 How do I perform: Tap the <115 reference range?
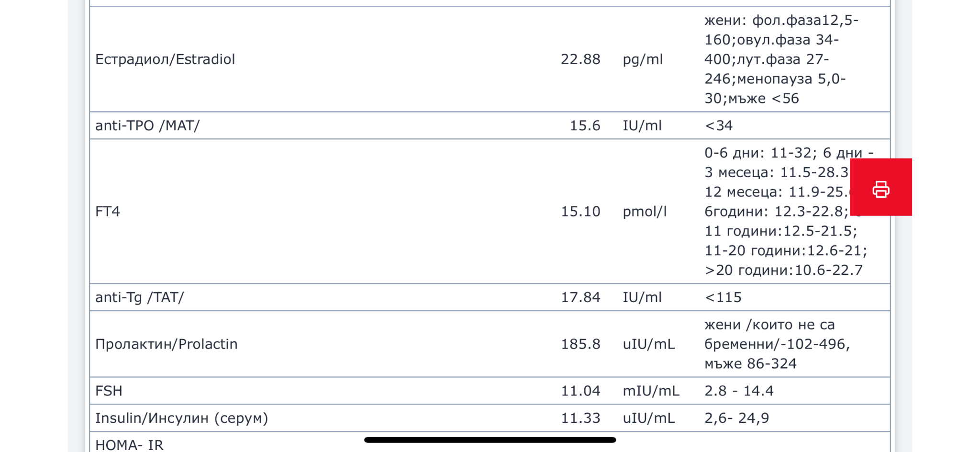723,297
